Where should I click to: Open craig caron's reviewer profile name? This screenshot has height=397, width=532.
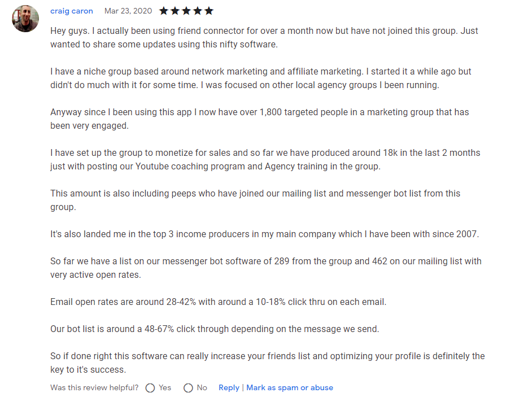[72, 11]
